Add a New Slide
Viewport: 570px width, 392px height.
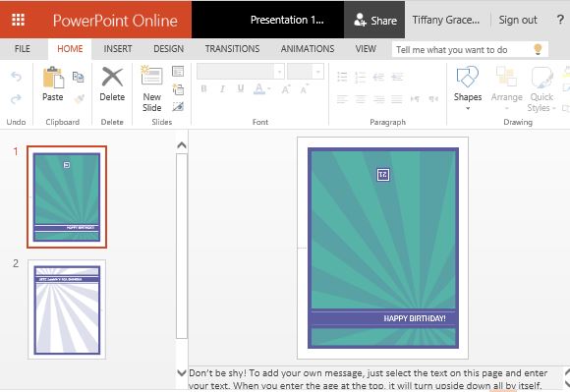click(152, 88)
